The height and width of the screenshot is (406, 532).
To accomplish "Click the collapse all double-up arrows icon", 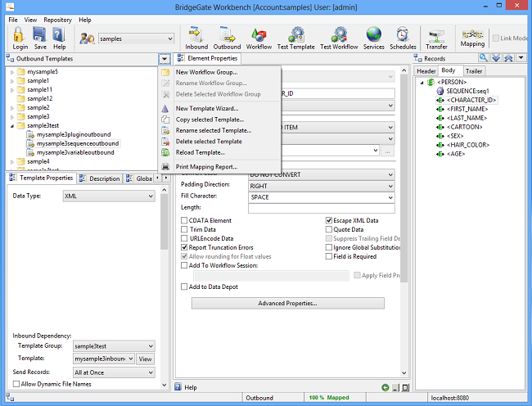I will click(508, 58).
